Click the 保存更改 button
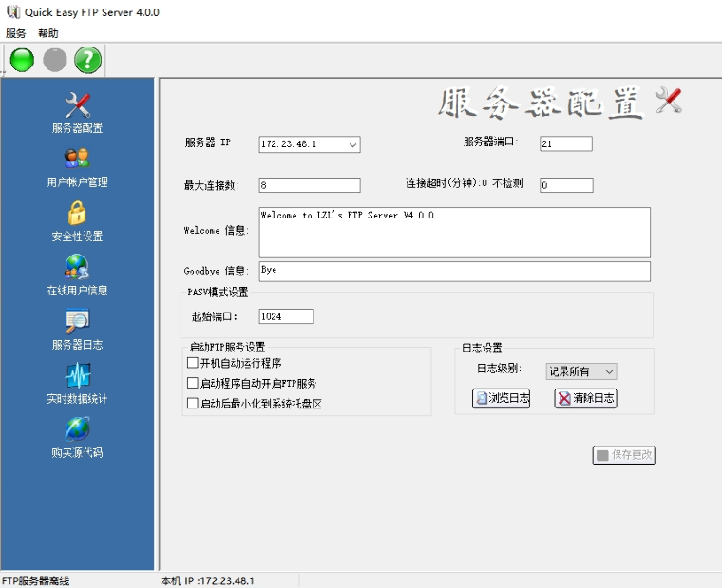Viewport: 722px width, 588px height. (623, 455)
